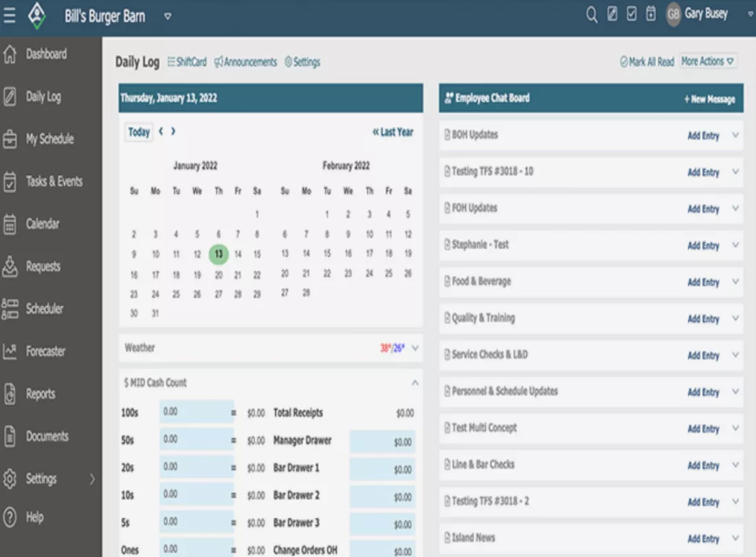The height and width of the screenshot is (557, 756).
Task: Click Add Entry for FOH Updates
Action: click(x=703, y=208)
